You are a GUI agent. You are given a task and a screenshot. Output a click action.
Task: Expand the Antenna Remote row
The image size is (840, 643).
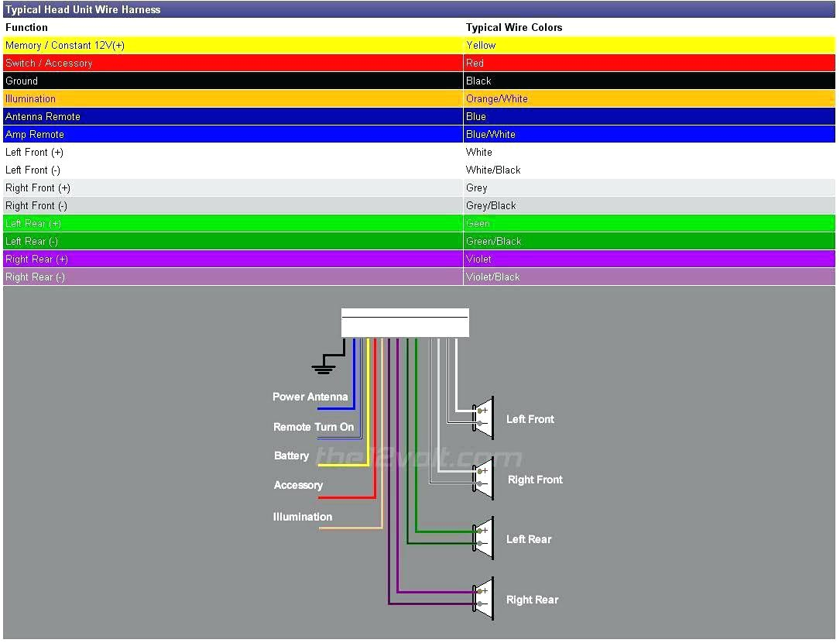coord(232,116)
